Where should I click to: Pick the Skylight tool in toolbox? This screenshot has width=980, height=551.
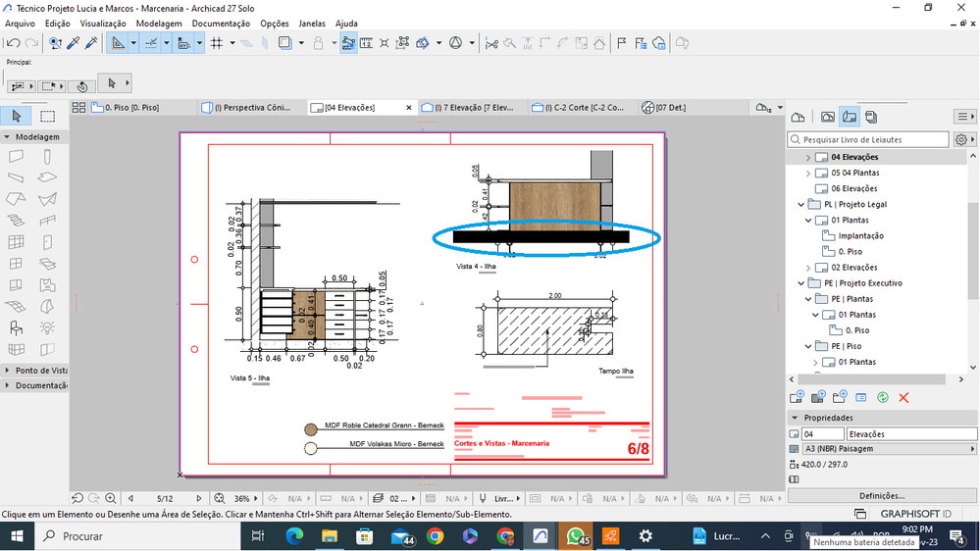(47, 264)
